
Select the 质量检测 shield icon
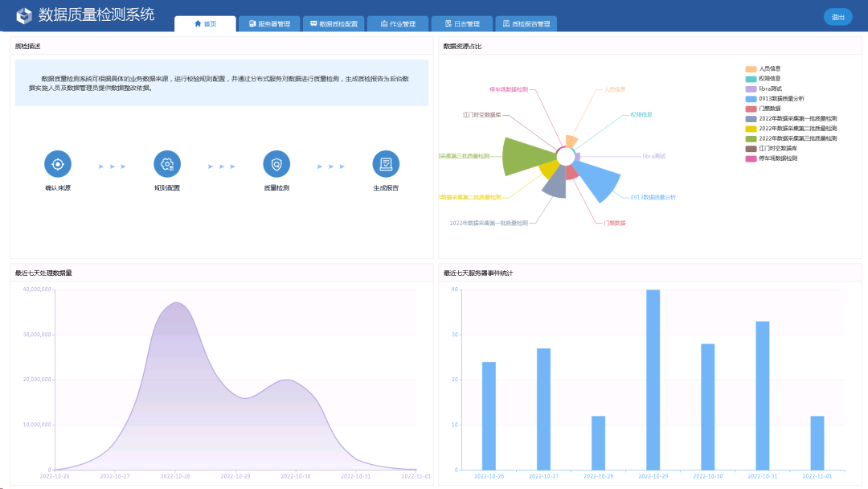coord(276,164)
